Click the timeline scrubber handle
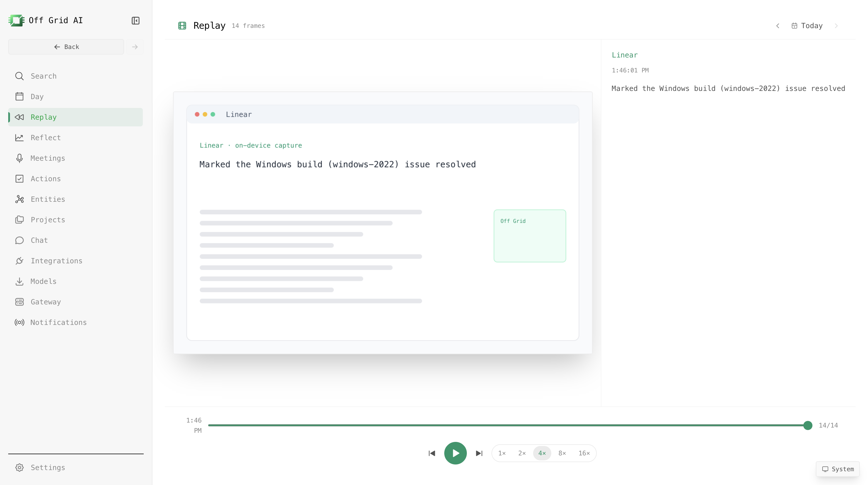This screenshot has height=485, width=868. (x=808, y=425)
